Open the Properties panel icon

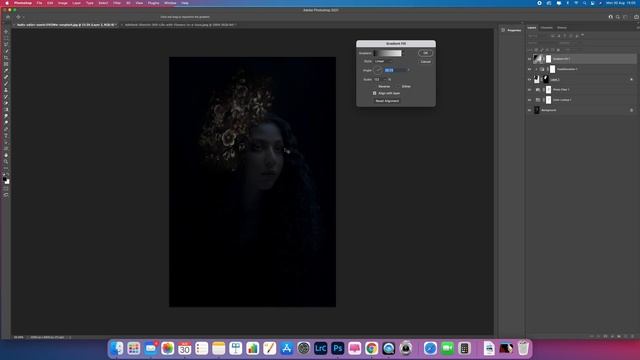click(503, 30)
